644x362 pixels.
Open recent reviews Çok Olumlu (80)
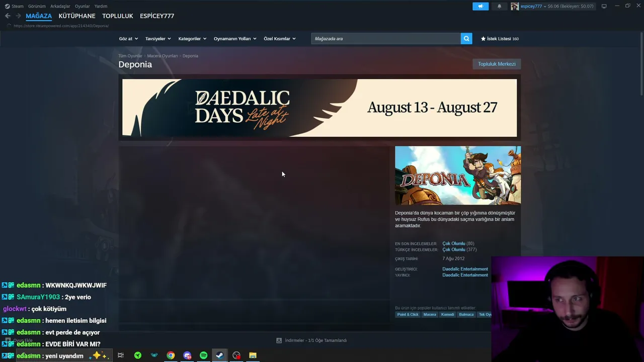coord(458,244)
